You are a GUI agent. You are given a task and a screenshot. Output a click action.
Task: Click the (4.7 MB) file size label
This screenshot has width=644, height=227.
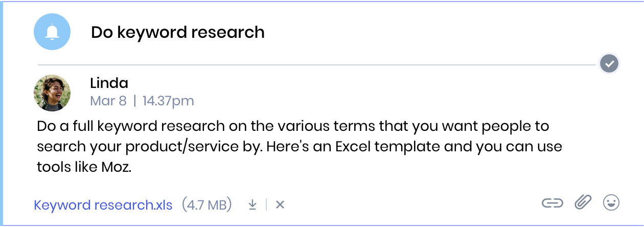pos(206,206)
